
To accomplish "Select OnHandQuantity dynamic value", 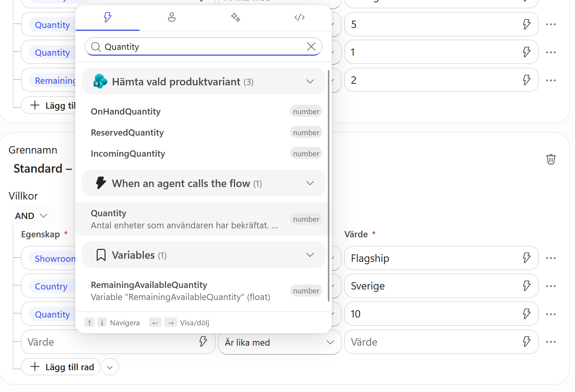I will coord(203,111).
